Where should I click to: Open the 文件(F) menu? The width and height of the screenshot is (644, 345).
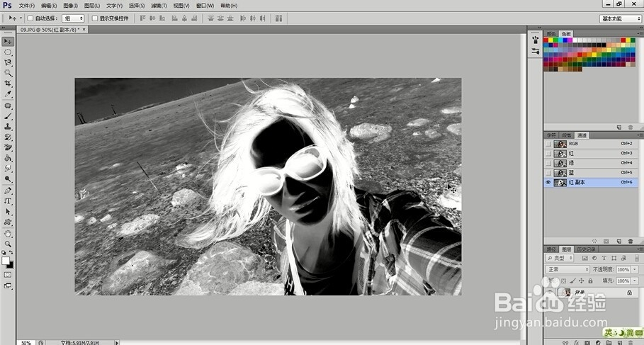click(27, 6)
